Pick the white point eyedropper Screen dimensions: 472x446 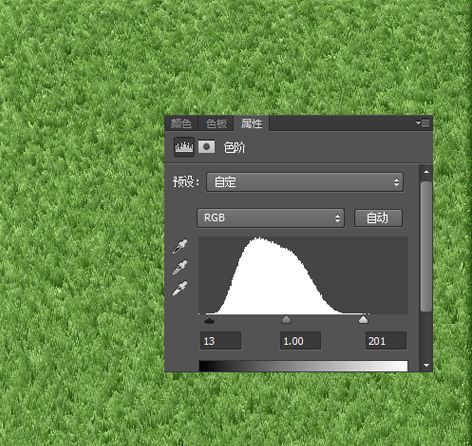coord(180,288)
